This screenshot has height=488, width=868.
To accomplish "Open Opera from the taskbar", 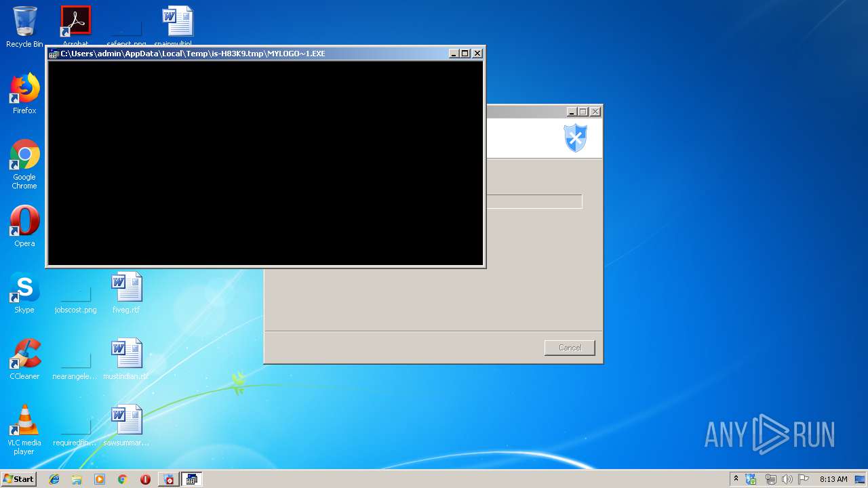I will pyautogui.click(x=145, y=479).
